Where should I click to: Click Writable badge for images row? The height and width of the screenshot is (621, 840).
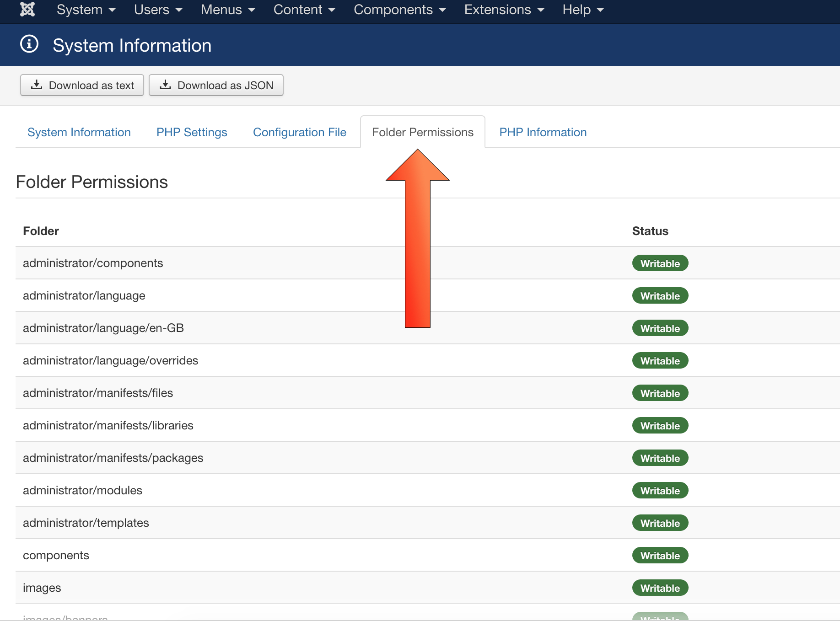(x=660, y=588)
